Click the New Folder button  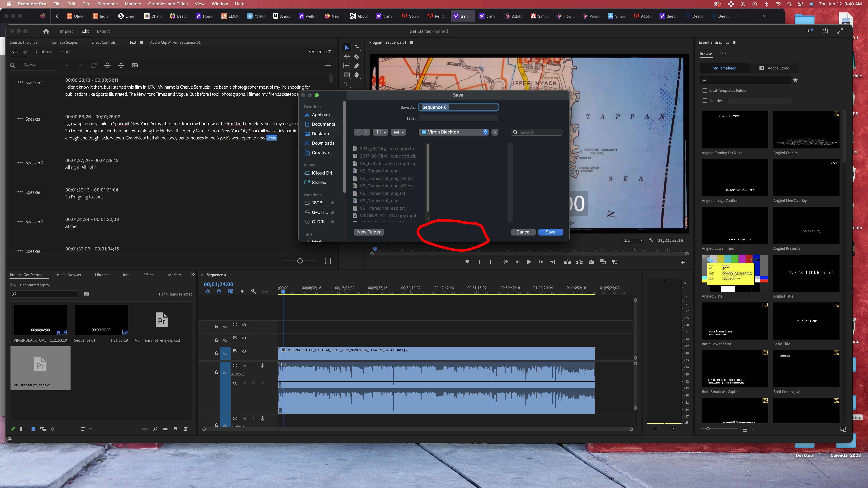(x=369, y=232)
